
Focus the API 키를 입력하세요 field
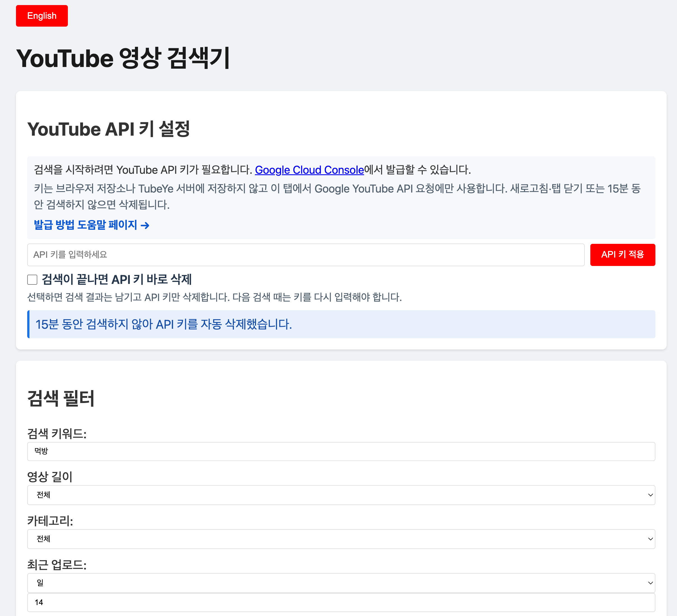(306, 255)
